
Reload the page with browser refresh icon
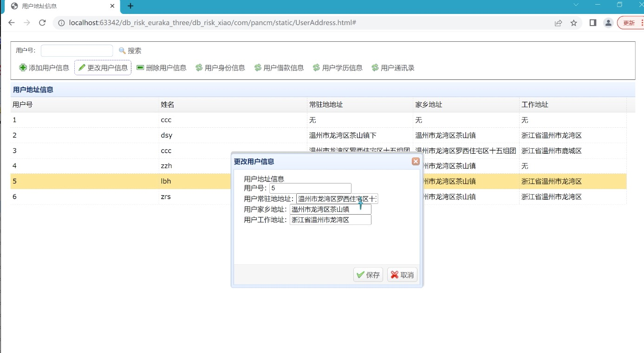42,23
